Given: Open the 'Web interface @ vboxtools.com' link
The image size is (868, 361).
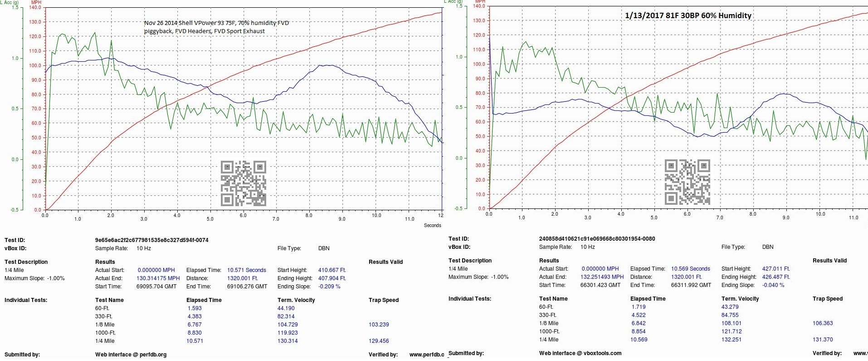Looking at the screenshot, I should tap(580, 353).
